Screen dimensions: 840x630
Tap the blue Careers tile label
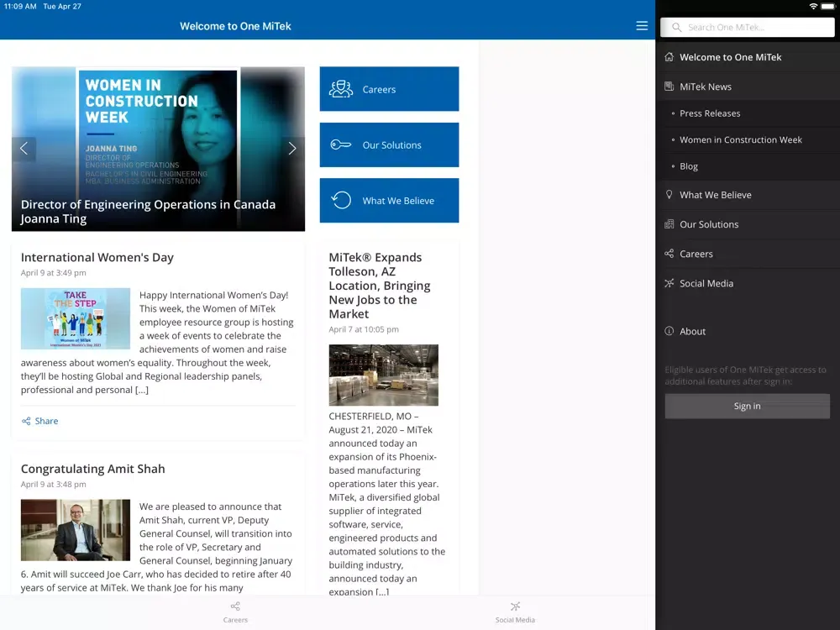[379, 90]
